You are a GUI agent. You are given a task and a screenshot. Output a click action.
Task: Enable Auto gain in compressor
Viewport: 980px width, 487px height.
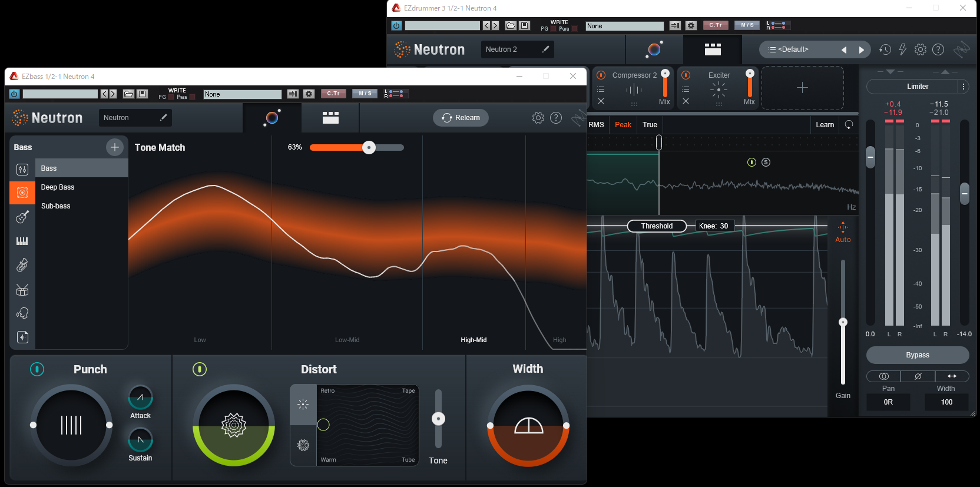843,233
